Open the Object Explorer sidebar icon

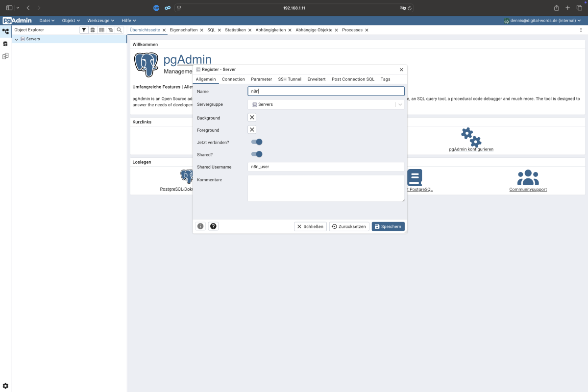tap(6, 31)
